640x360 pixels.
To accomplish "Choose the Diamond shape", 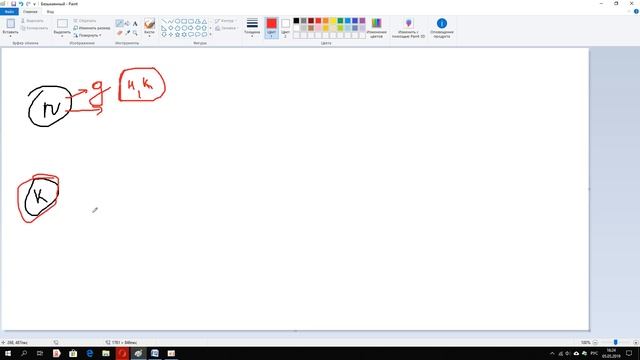I will pos(171,28).
